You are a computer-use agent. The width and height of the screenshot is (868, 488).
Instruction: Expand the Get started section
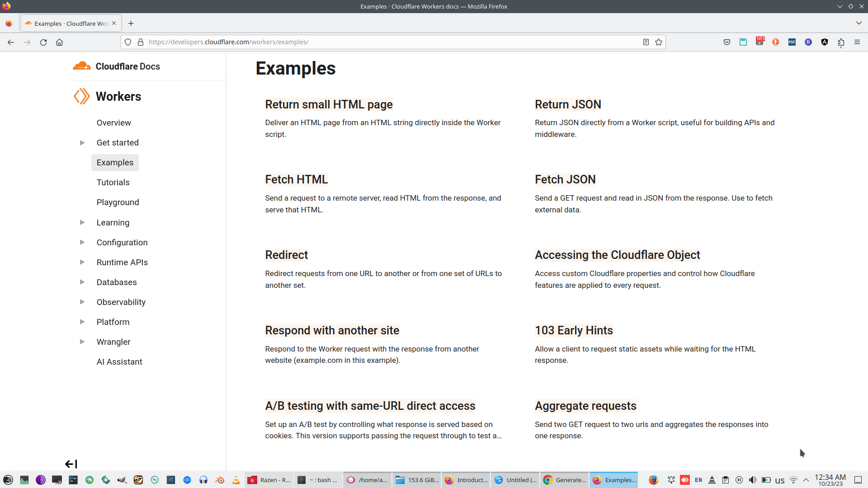82,143
